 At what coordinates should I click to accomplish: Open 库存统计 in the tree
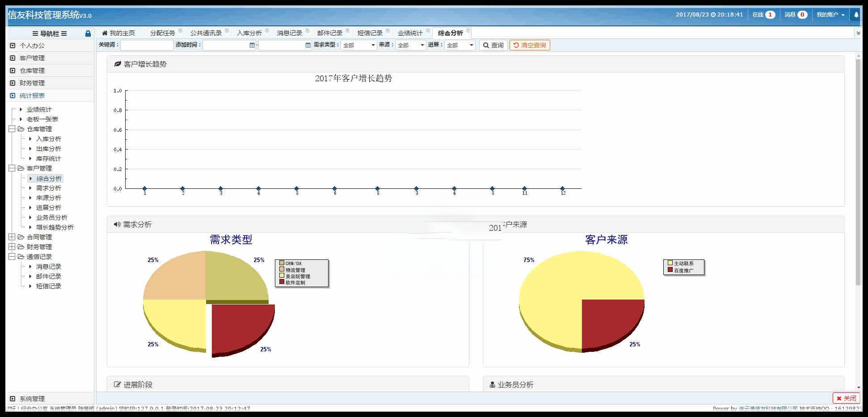(x=49, y=158)
